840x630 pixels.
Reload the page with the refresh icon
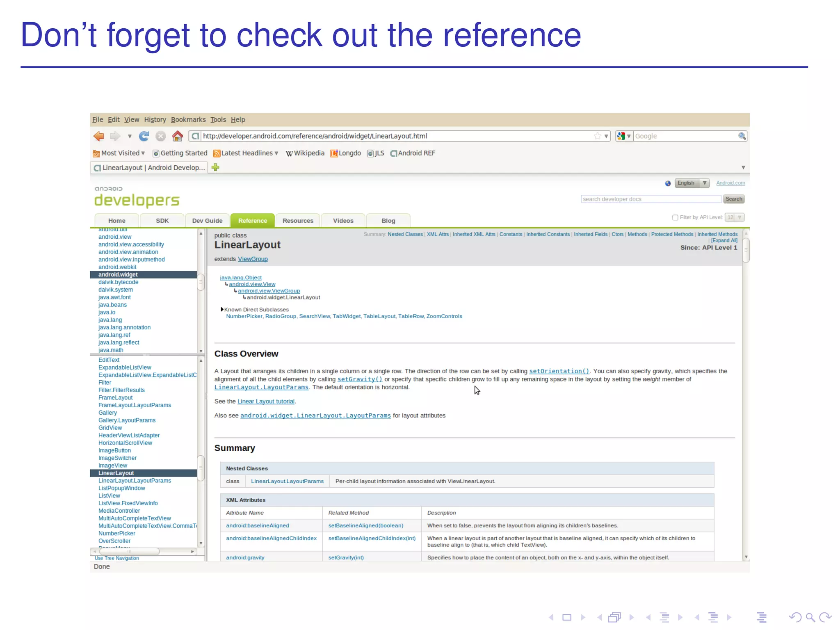coord(144,136)
